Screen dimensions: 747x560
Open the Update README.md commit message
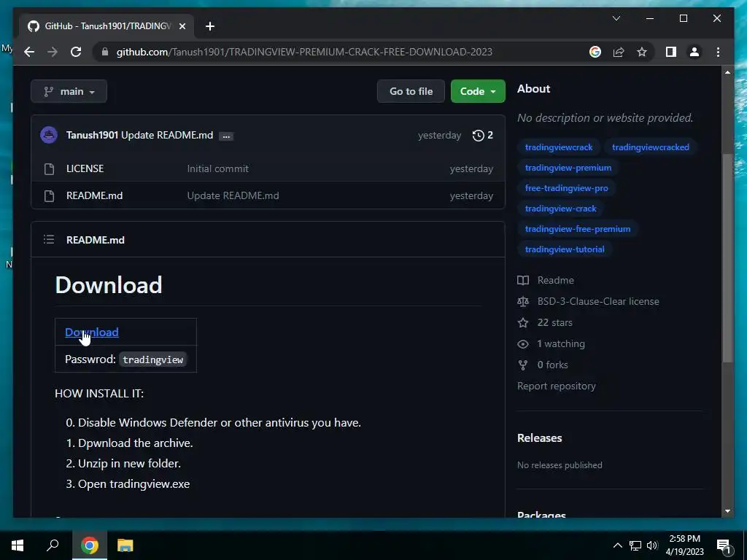pos(167,135)
